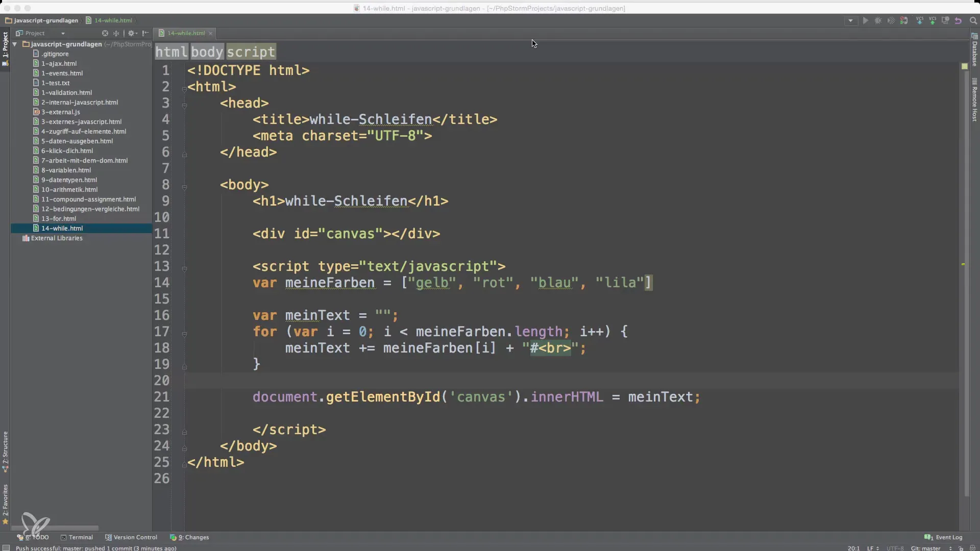Open the Event Log
Screen dimensions: 980x551
943,537
